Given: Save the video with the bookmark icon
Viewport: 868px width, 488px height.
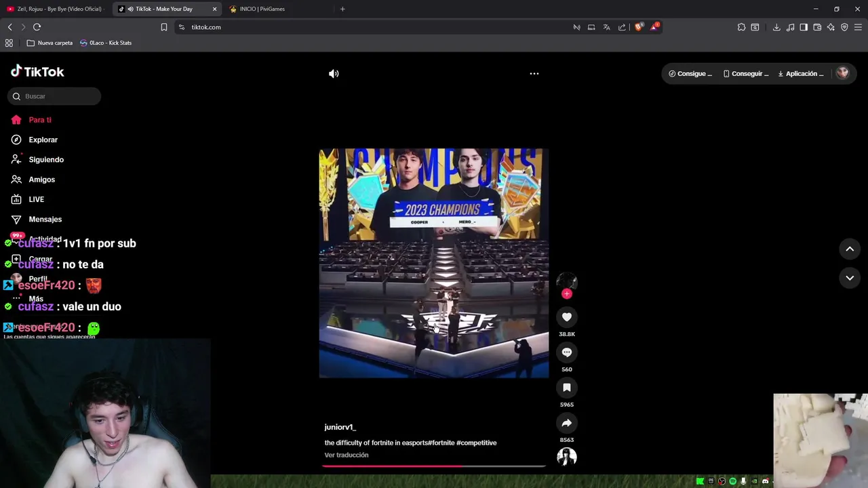Looking at the screenshot, I should 567,387.
